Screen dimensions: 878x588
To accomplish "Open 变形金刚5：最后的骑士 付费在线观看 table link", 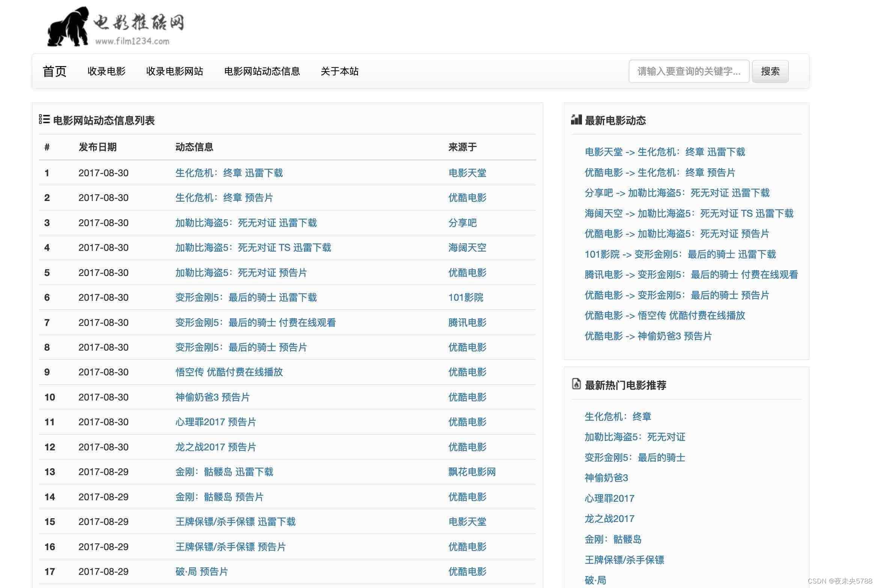I will pyautogui.click(x=255, y=322).
